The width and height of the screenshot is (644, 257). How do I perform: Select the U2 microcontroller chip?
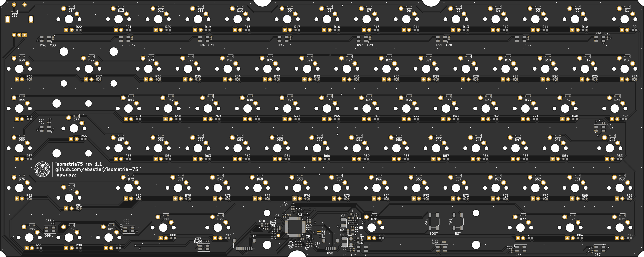click(295, 227)
